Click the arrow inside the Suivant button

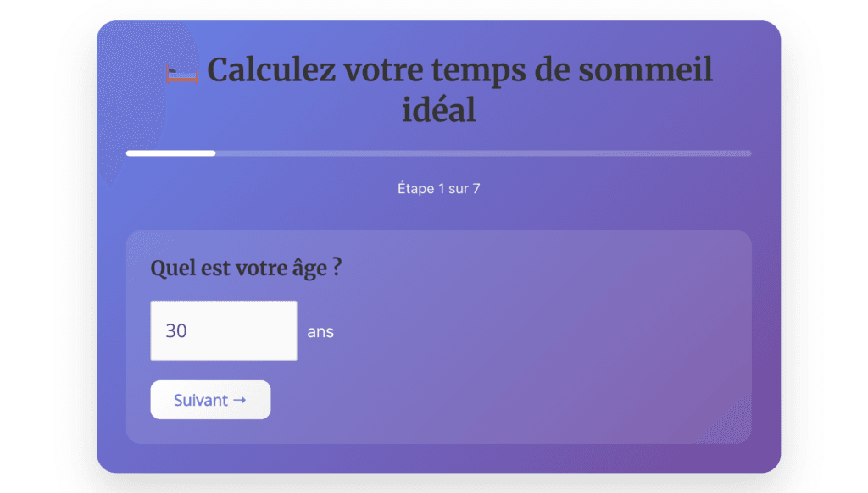click(239, 399)
